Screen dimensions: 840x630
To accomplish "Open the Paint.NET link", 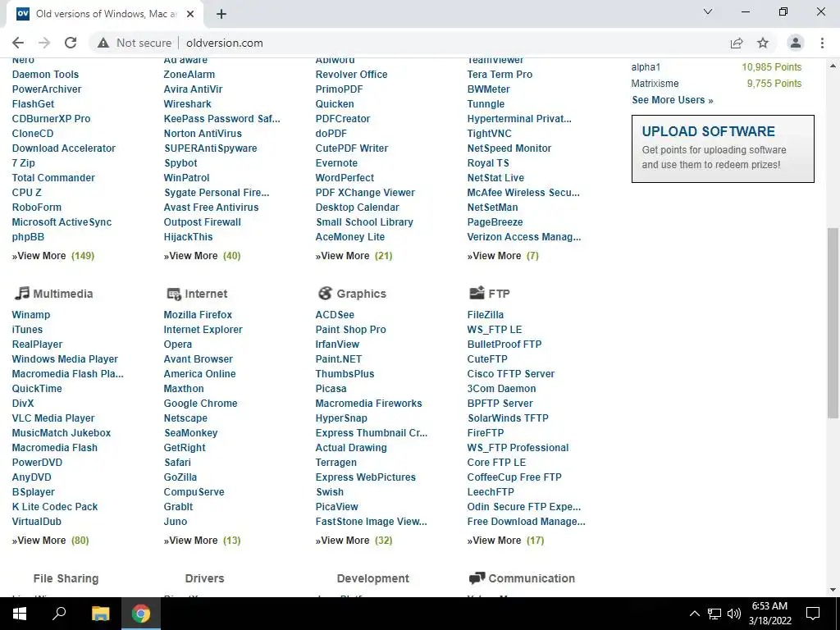I will pos(338,359).
